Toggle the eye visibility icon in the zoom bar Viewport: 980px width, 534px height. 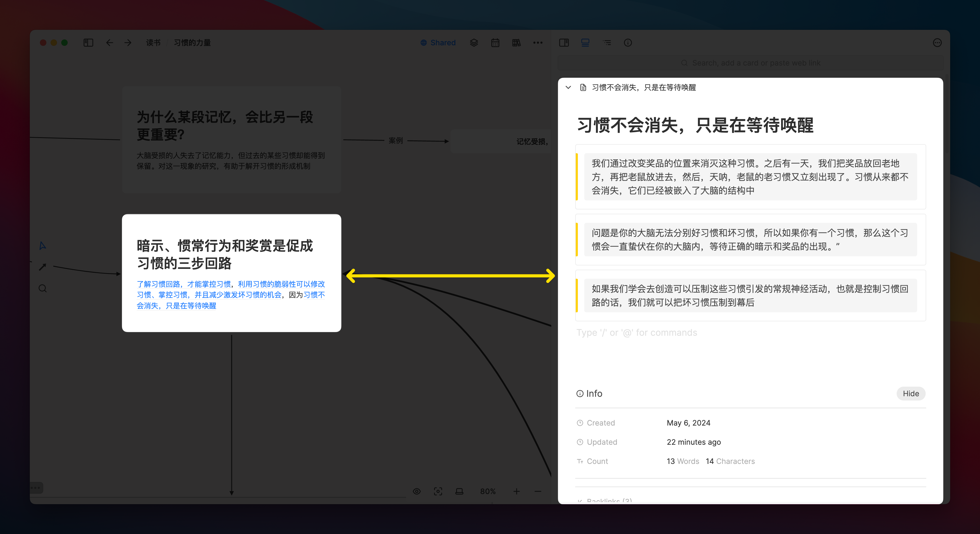pyautogui.click(x=416, y=491)
